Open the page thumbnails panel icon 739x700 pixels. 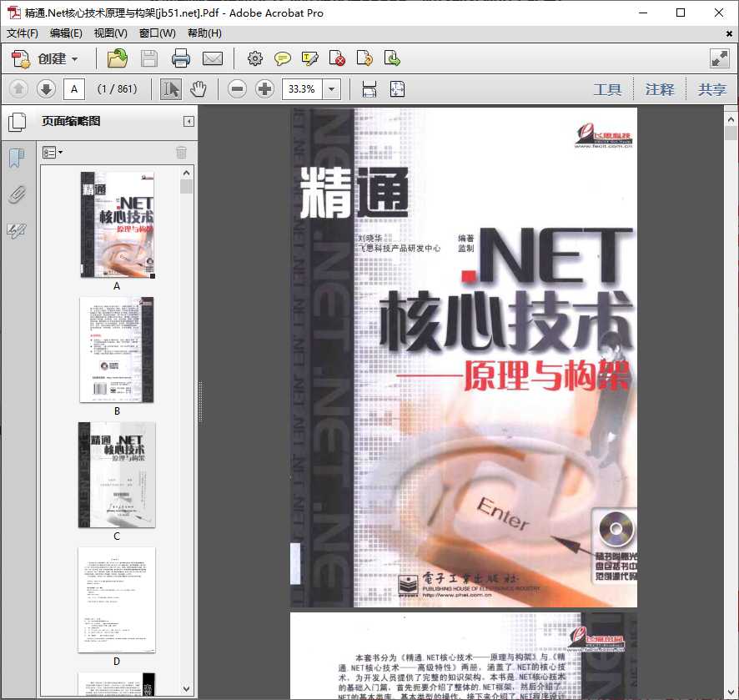coord(18,121)
